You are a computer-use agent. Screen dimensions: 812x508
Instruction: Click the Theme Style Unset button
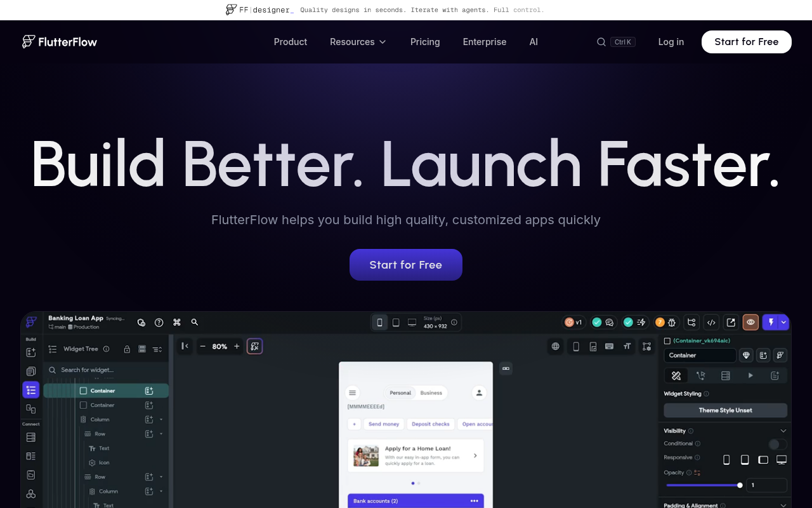coord(726,410)
